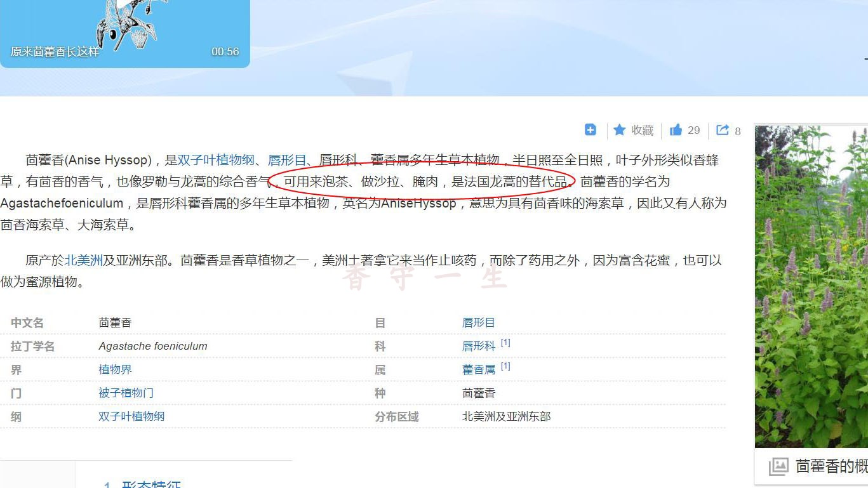Open the 茴藿香 plant photo

[811, 286]
